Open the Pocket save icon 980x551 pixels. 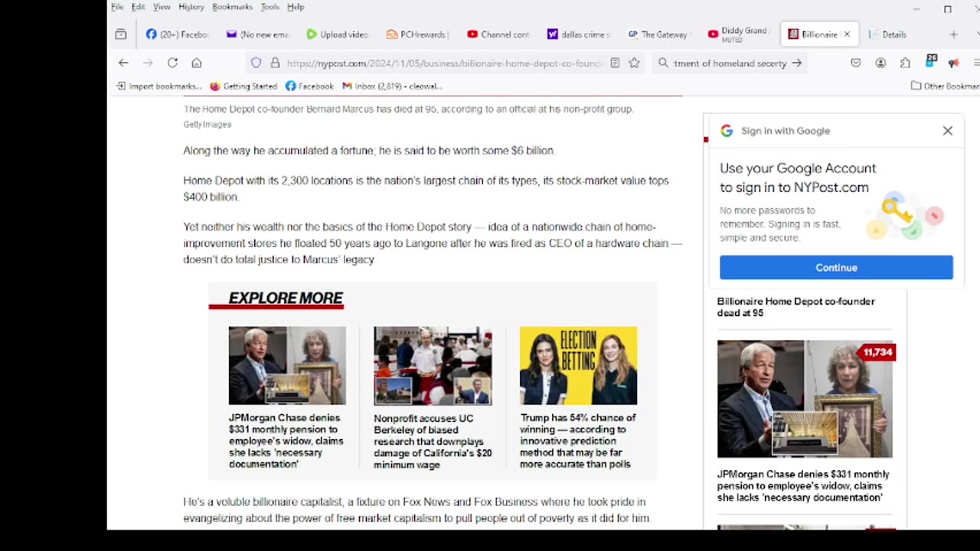(856, 63)
